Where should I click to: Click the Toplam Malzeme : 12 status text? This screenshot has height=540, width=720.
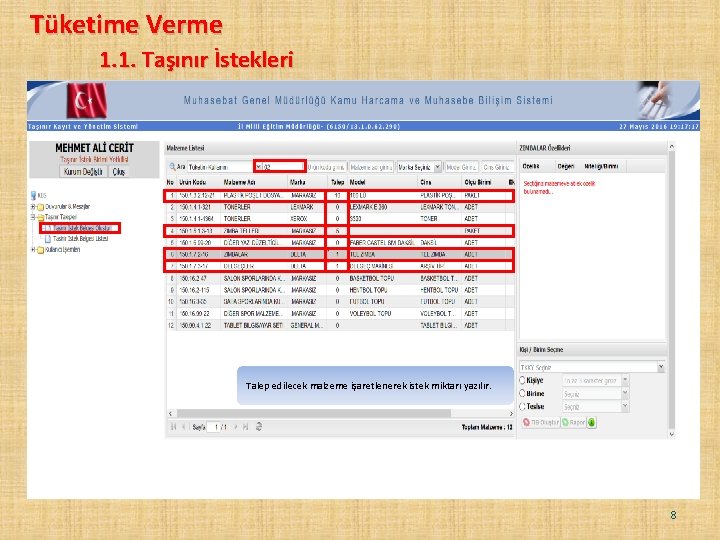pos(487,428)
